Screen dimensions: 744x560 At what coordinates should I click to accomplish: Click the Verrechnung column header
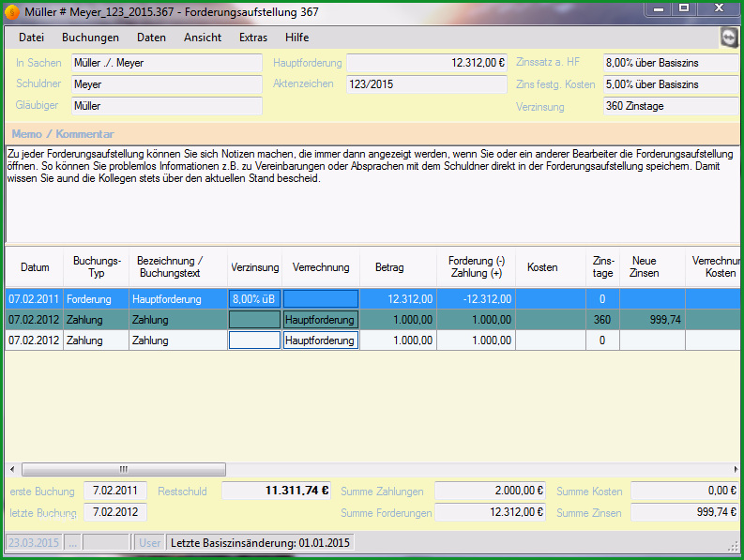tap(321, 267)
